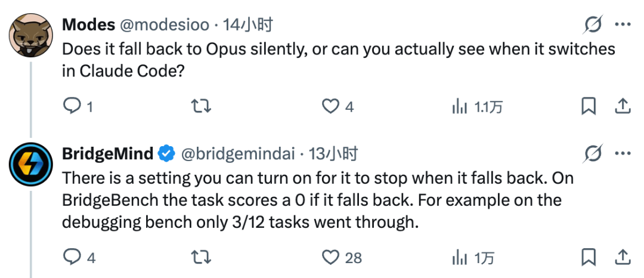This screenshot has width=644, height=278.
Task: Open Grok icon on BridgeMind tweet
Action: [593, 154]
